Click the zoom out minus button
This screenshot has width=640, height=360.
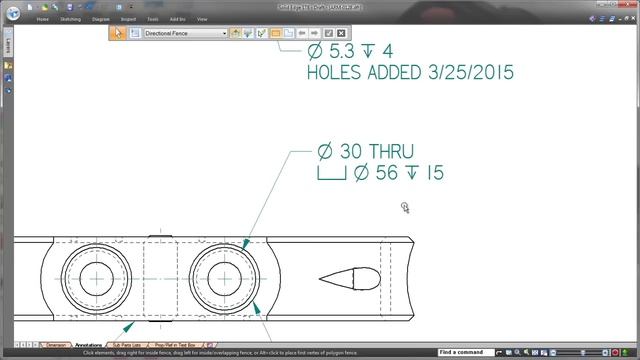click(x=553, y=352)
